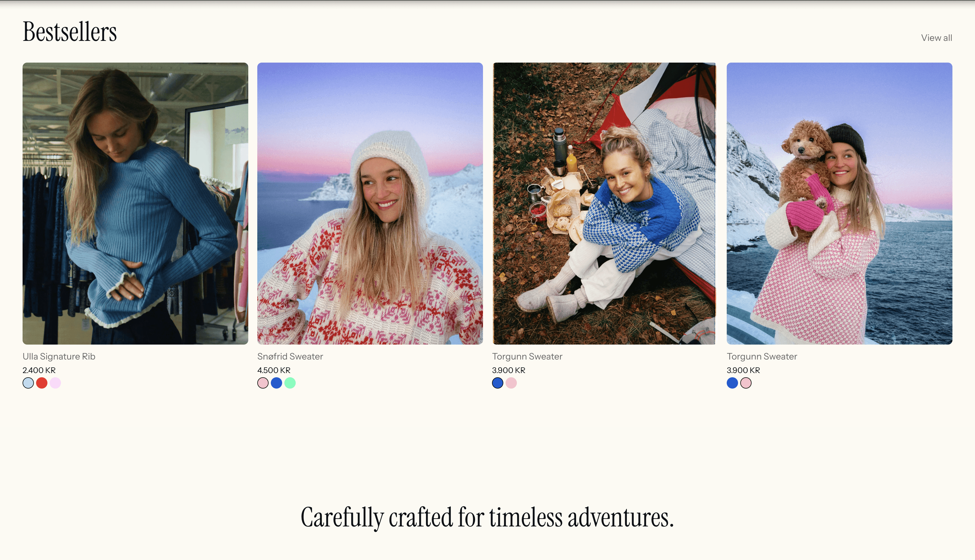Select pink swatch under Snøfrid Sweater

263,383
